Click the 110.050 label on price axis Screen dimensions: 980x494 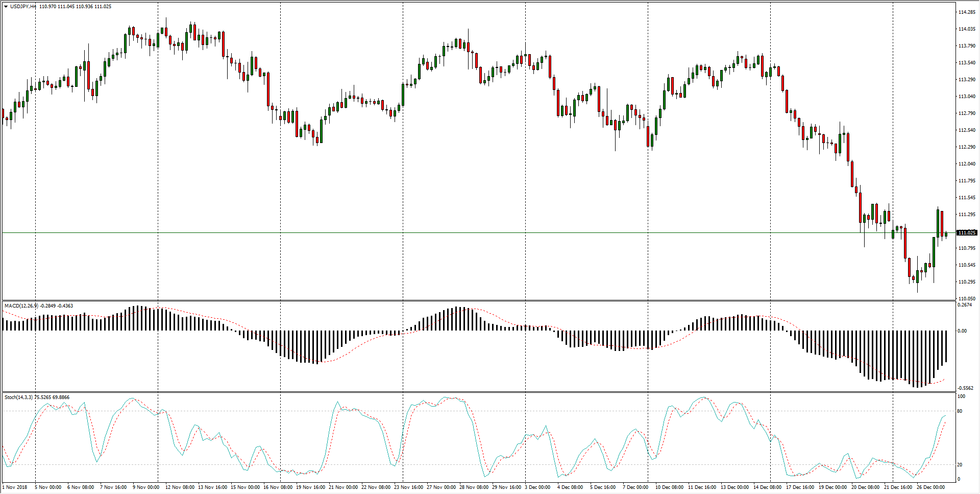point(967,299)
